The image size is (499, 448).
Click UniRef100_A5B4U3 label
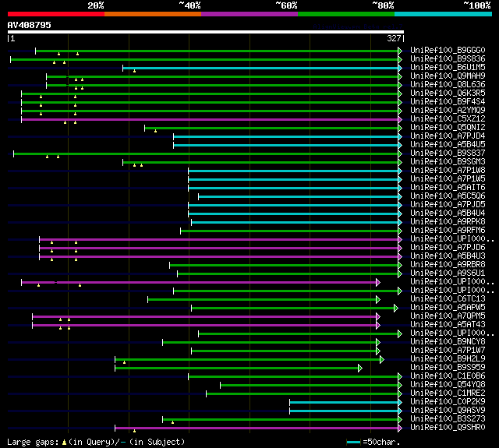pyautogui.click(x=448, y=256)
